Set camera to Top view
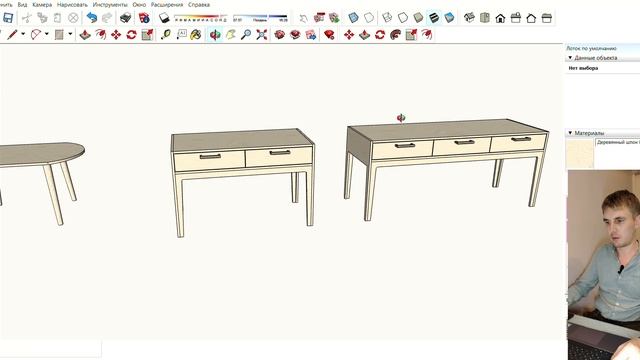Image resolution: width=640 pixels, height=360 pixels. click(x=485, y=18)
